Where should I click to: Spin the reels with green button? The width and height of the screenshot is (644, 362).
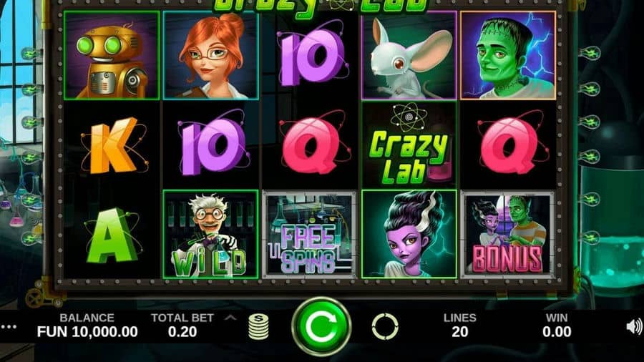[x=321, y=326]
